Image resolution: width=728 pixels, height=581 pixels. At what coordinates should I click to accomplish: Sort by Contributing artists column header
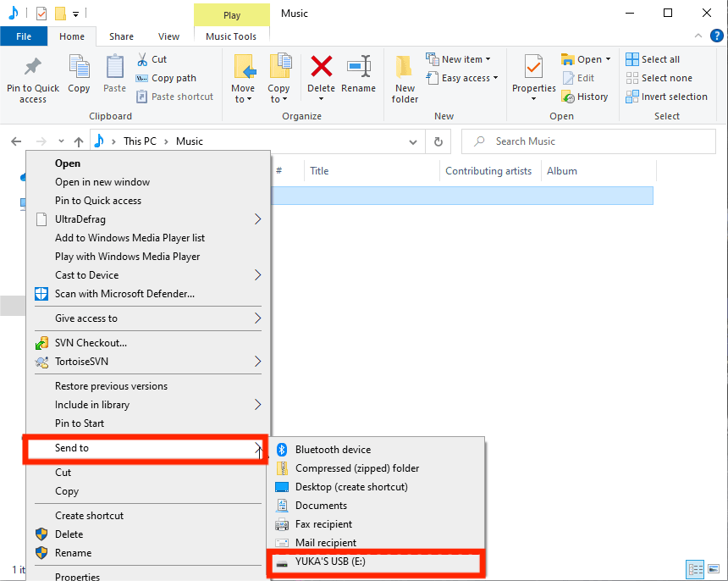[x=490, y=171]
